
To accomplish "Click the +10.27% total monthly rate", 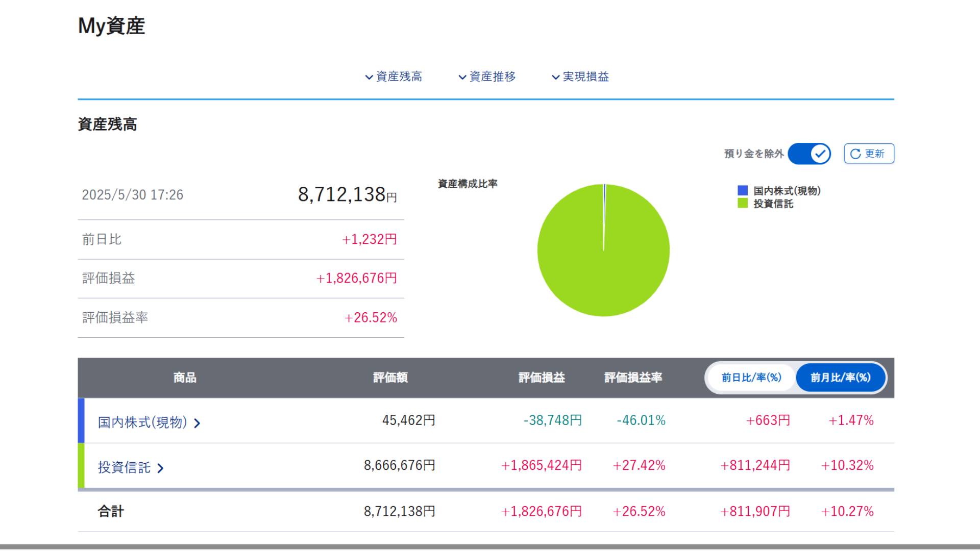I will click(x=847, y=511).
